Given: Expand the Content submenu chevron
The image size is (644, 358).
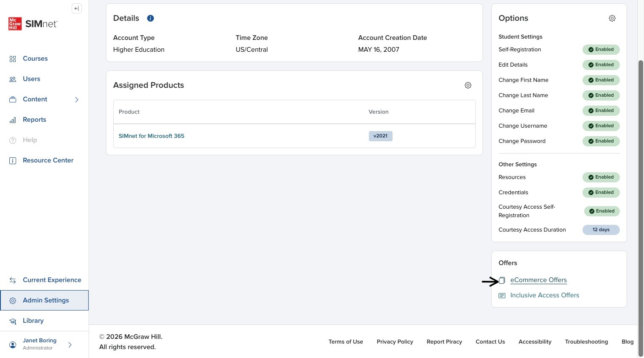Looking at the screenshot, I should 77,100.
